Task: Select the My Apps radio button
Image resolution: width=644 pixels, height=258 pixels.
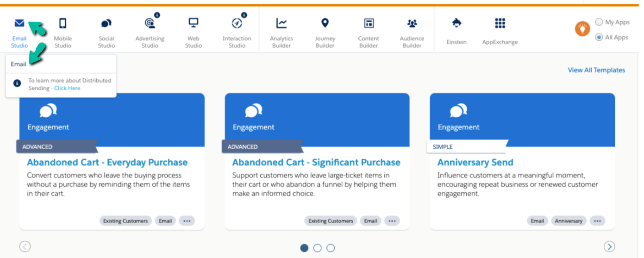Action: (x=599, y=22)
